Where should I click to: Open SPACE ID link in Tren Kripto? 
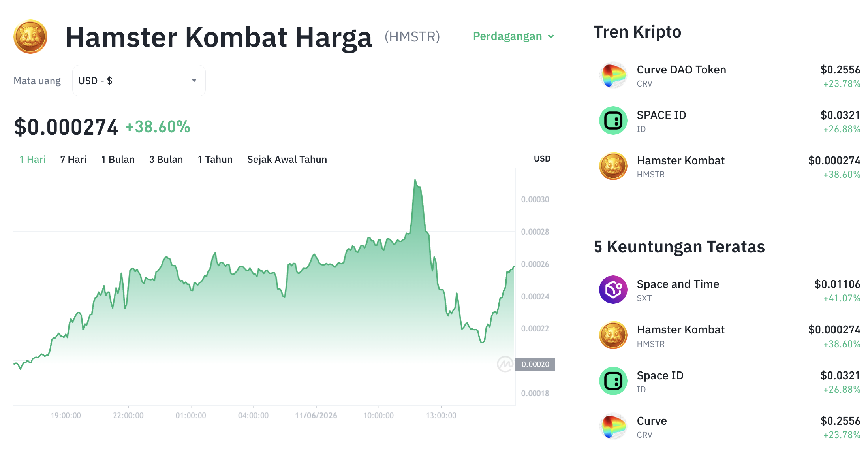661,115
